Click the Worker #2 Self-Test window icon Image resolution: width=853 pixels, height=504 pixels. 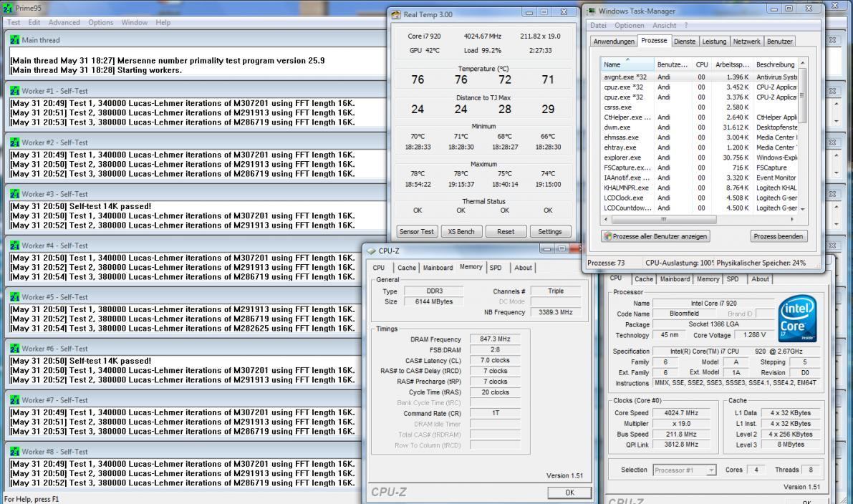(14, 142)
